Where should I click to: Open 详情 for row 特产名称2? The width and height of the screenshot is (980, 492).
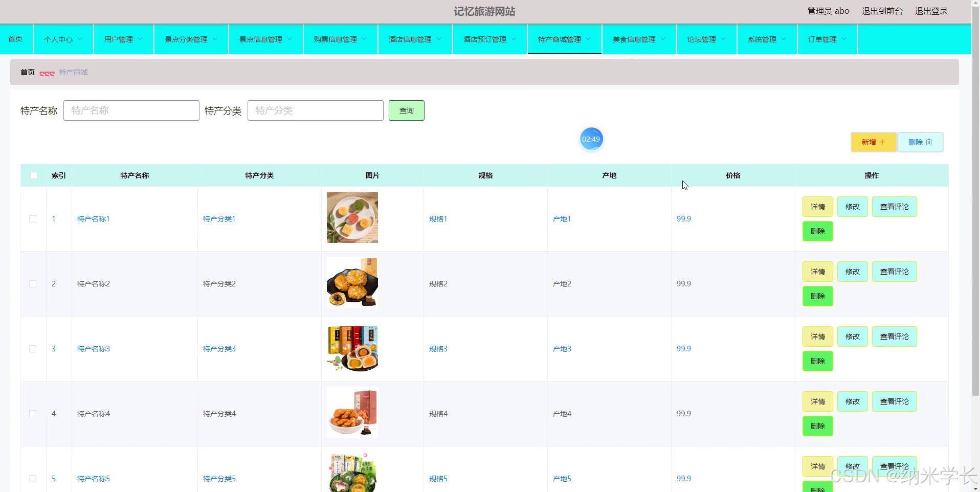pyautogui.click(x=818, y=272)
